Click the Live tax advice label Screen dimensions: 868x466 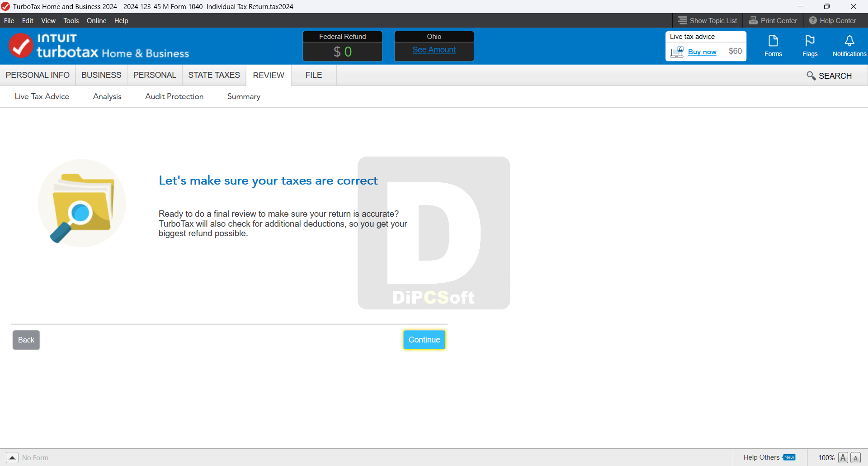[692, 37]
